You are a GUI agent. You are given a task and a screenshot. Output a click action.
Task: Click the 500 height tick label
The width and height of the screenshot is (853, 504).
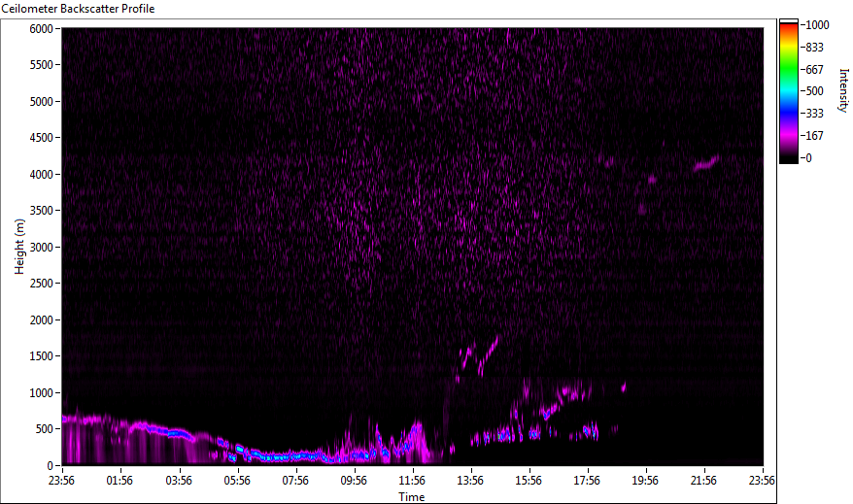point(45,429)
